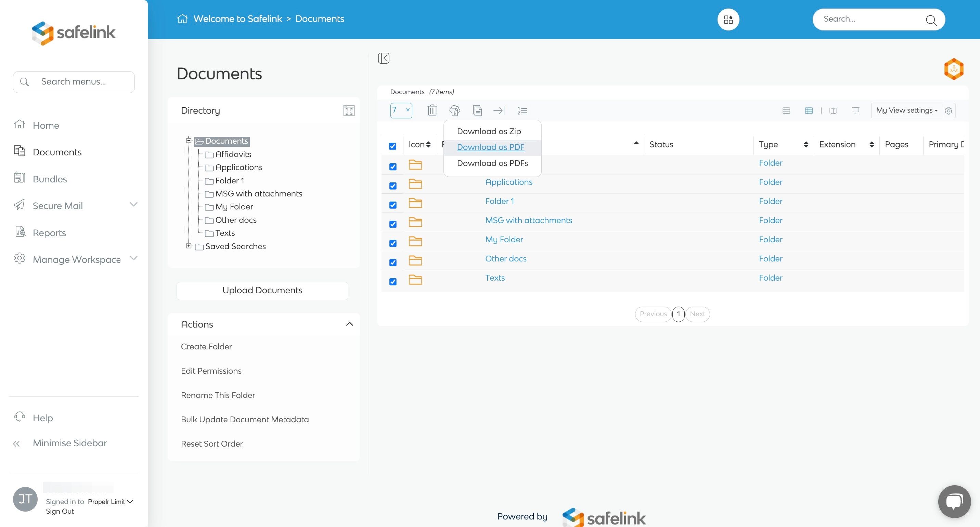Uncheck the select-all header checkbox

392,146
